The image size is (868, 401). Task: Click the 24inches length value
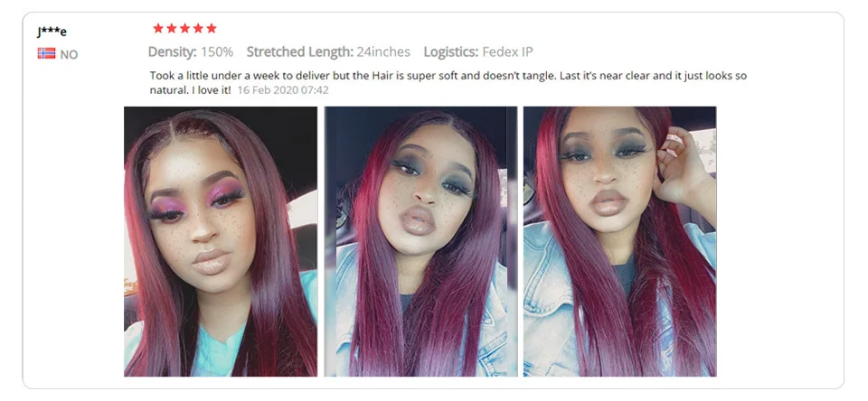[x=383, y=52]
